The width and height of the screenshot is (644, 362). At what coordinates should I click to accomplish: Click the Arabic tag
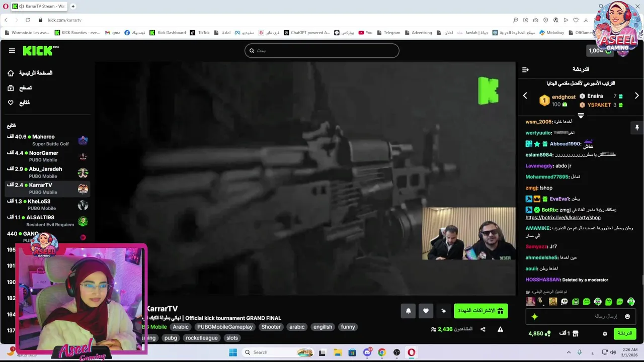click(181, 327)
